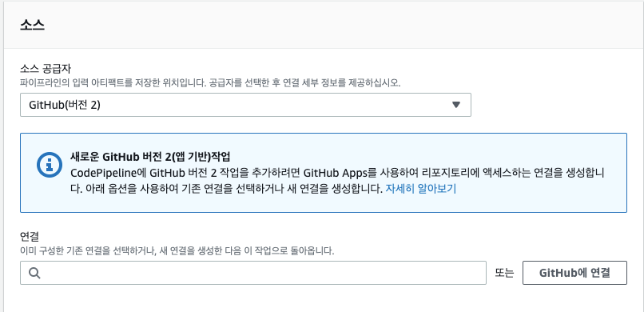Screen dimensions: 644x312
Task: Click the 소스 section heading
Action: point(32,25)
